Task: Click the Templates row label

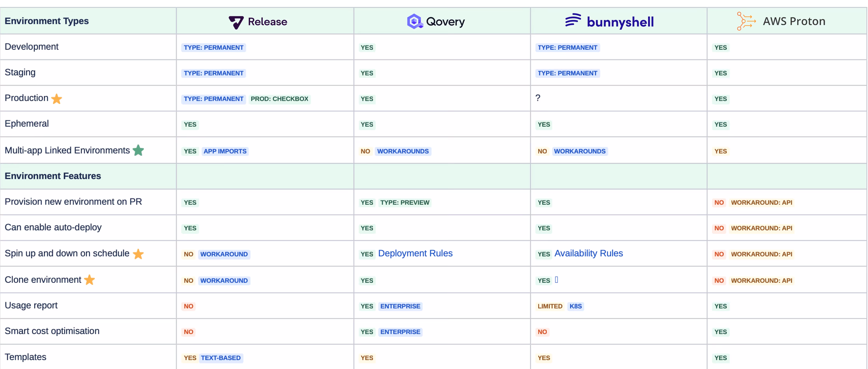Action: (x=26, y=357)
